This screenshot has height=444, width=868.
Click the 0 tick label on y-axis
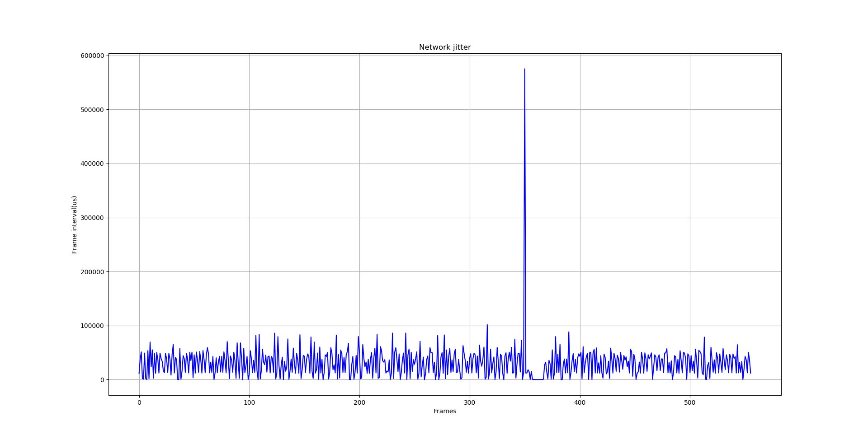[x=102, y=380]
